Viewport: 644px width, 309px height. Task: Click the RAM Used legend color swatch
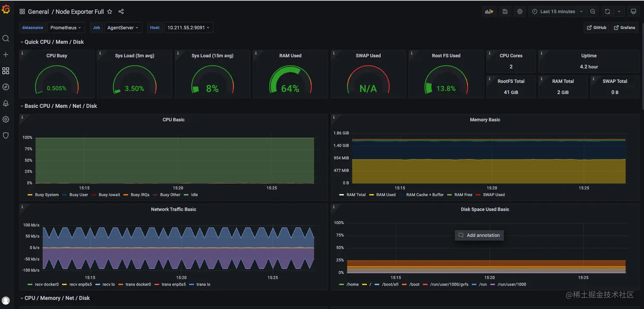click(x=371, y=195)
